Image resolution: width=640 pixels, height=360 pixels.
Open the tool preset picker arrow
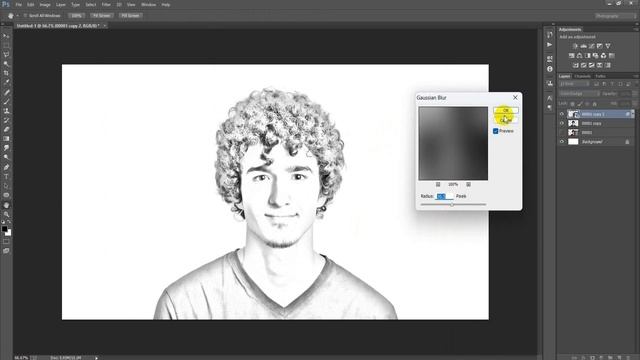(x=17, y=16)
